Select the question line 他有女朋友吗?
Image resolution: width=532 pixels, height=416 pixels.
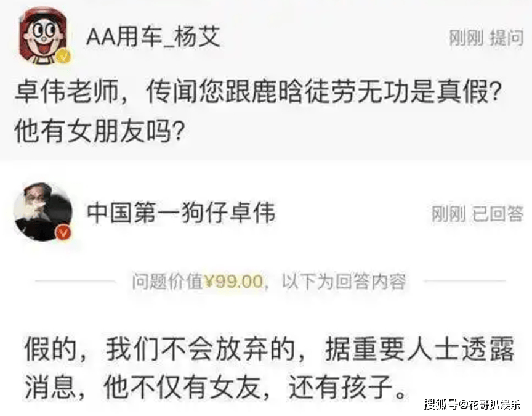point(99,131)
